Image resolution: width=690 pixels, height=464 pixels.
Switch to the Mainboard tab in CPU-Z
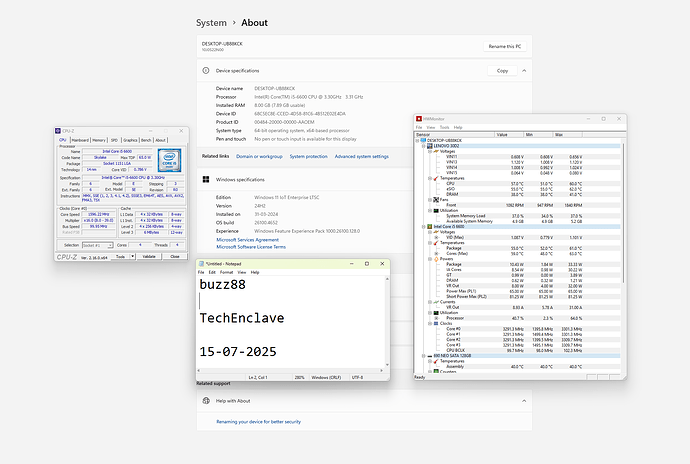(x=80, y=140)
